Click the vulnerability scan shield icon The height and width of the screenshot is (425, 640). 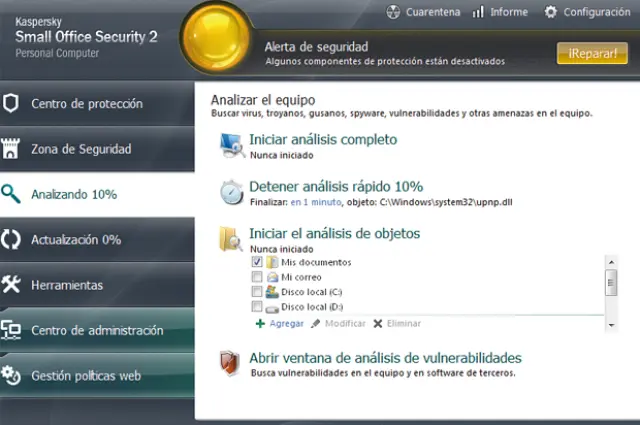(231, 363)
